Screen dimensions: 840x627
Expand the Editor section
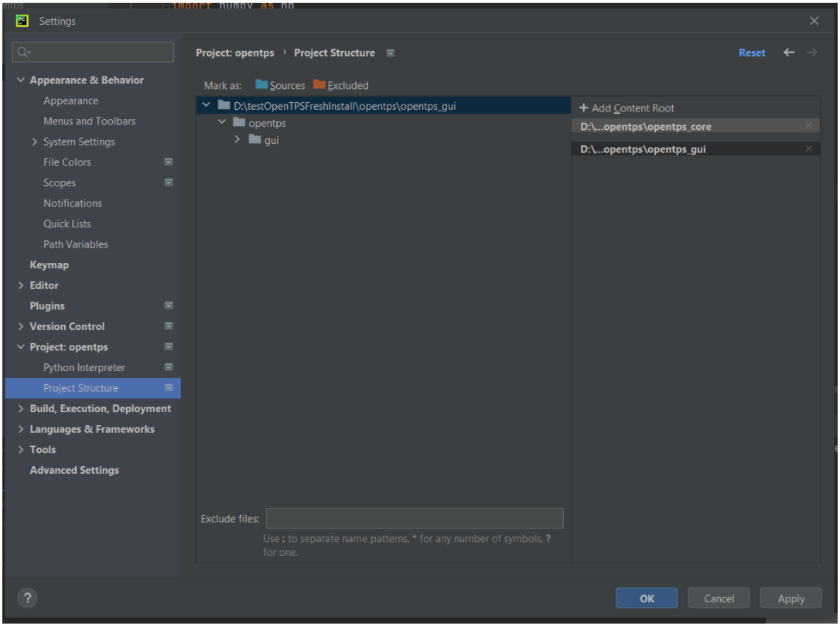pos(21,285)
